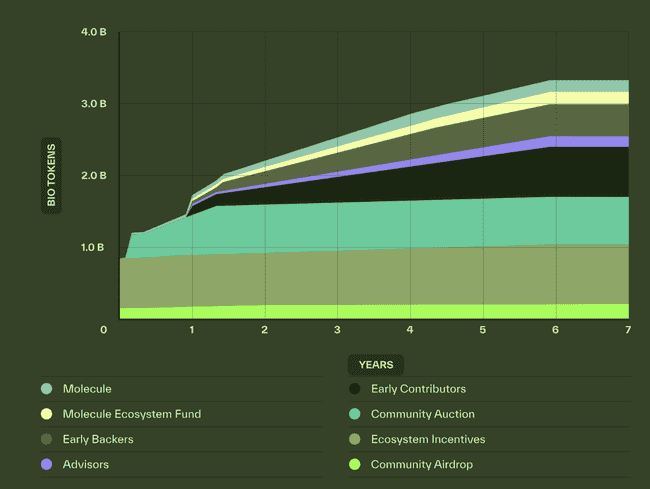Click the BIO TOKENS vertical axis label
Screen dimensions: 650x489
pos(51,174)
